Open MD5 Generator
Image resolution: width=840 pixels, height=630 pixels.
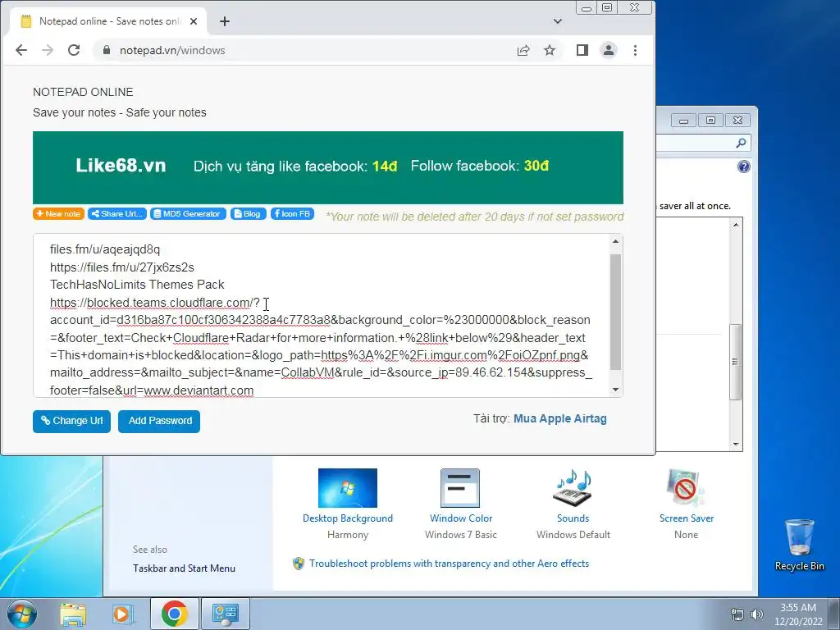tap(188, 214)
